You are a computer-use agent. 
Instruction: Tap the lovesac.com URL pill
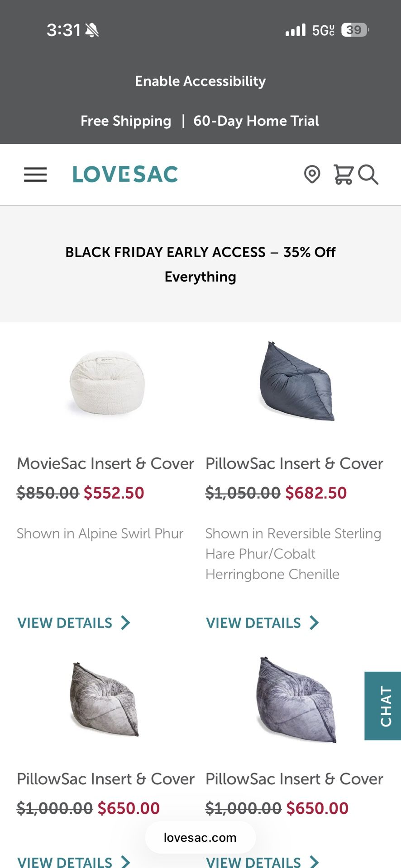(x=200, y=838)
